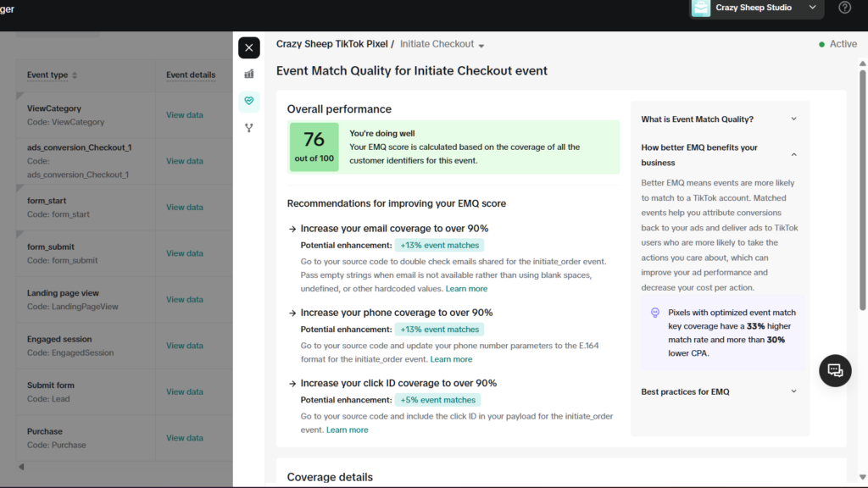Click Learn more under phone coverage
Image resolution: width=868 pixels, height=488 pixels.
(451, 359)
